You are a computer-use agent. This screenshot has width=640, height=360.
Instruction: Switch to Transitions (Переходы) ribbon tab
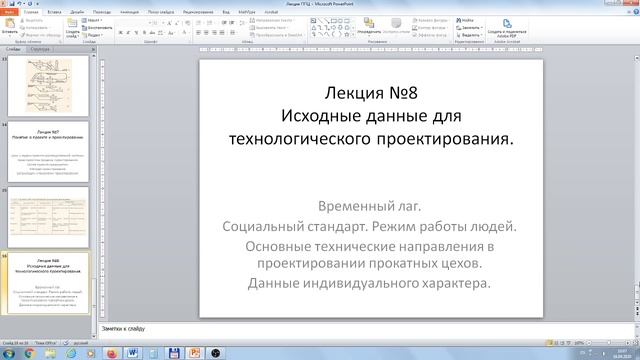pos(102,12)
